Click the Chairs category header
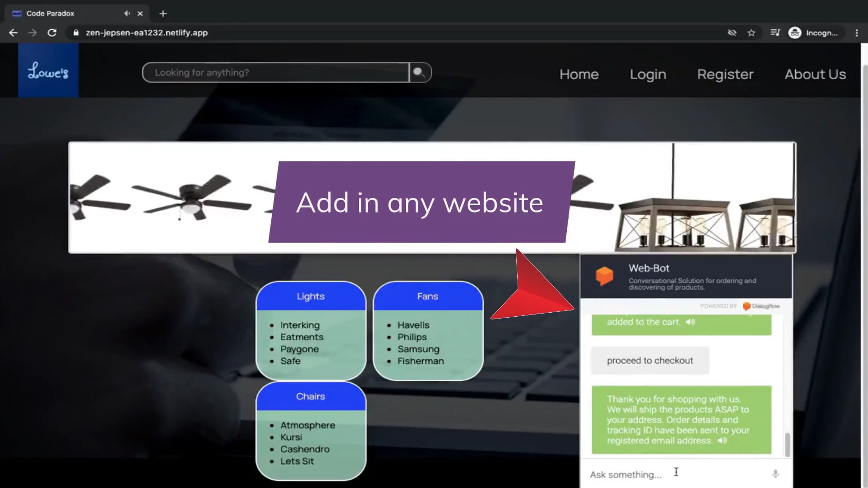Screen dimensions: 868x488 311,396
